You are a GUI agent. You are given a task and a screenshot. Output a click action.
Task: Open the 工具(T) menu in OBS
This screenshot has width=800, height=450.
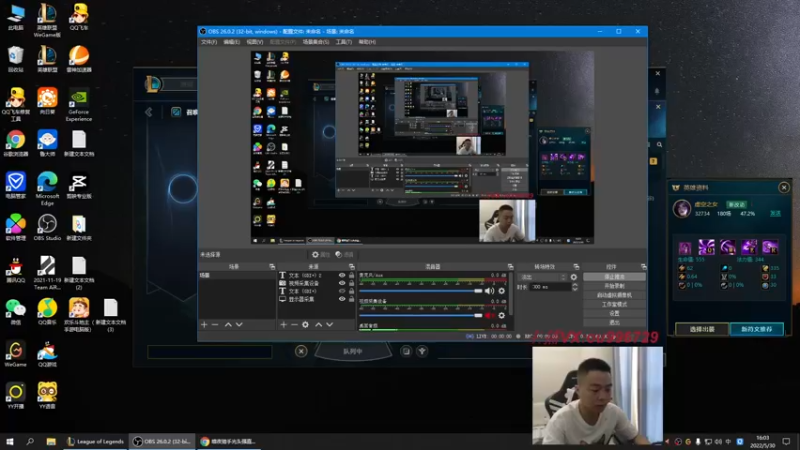pyautogui.click(x=344, y=42)
